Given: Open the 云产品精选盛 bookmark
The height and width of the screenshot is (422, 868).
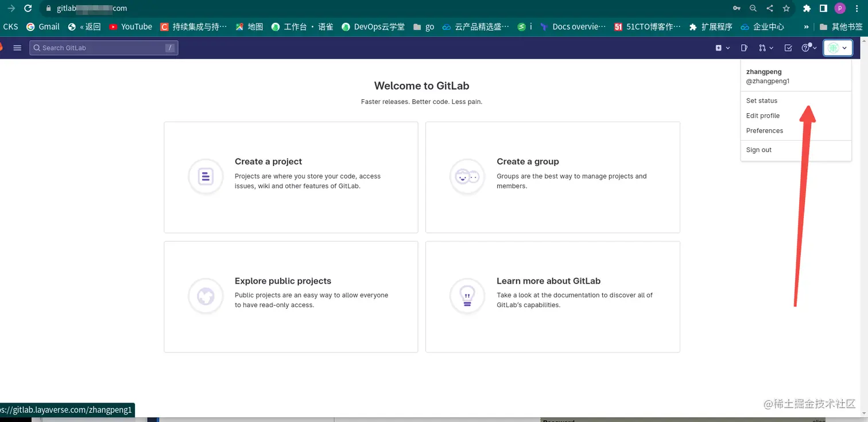Looking at the screenshot, I should [x=475, y=26].
